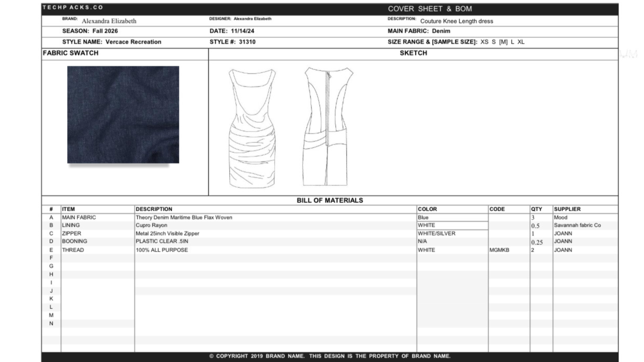Select the [M] sample size
Screen dimensions: 644x362
[x=503, y=42]
